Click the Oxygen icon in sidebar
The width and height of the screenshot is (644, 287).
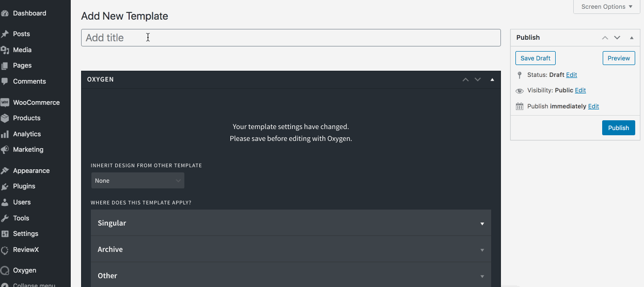(x=5, y=270)
